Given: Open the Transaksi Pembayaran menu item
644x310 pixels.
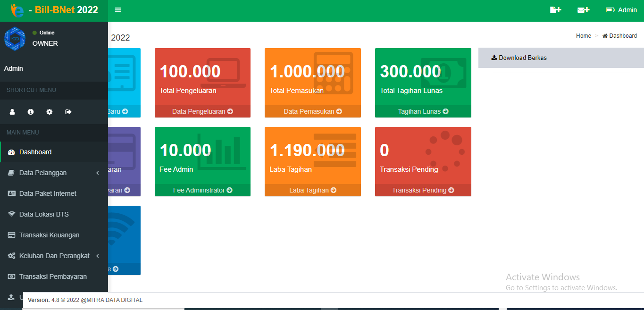Looking at the screenshot, I should [53, 276].
